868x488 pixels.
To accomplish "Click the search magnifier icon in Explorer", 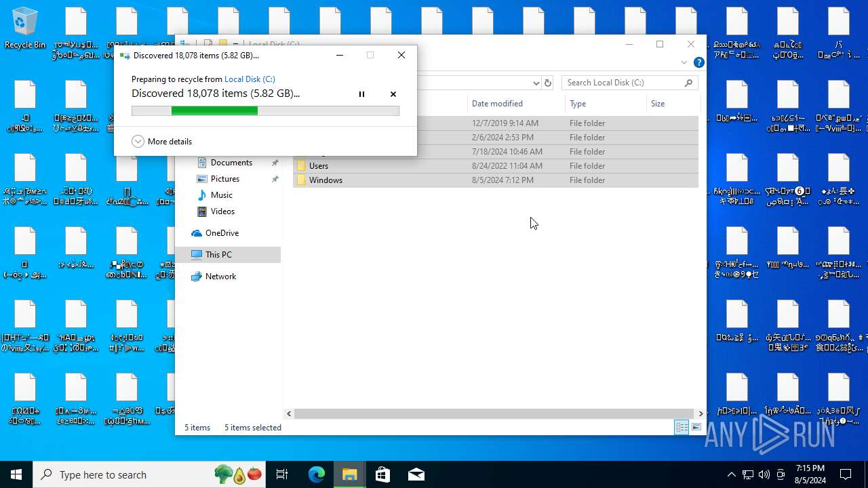I will [689, 83].
